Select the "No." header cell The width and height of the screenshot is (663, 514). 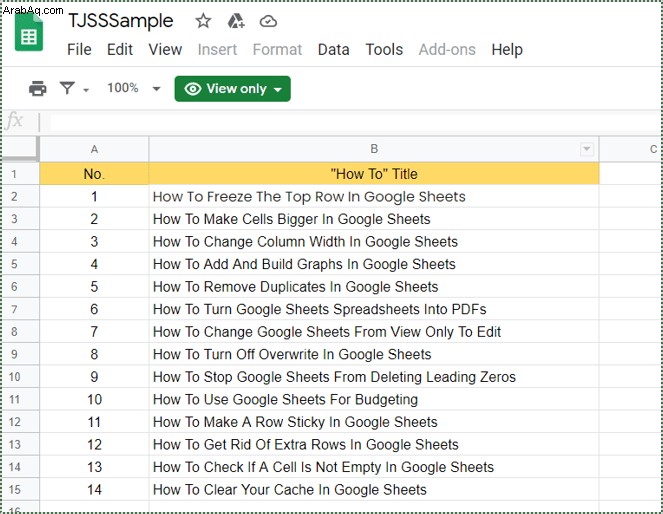(x=94, y=174)
